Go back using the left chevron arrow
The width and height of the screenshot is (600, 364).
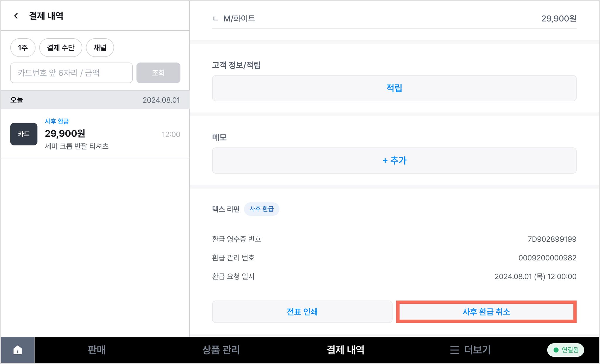click(16, 16)
